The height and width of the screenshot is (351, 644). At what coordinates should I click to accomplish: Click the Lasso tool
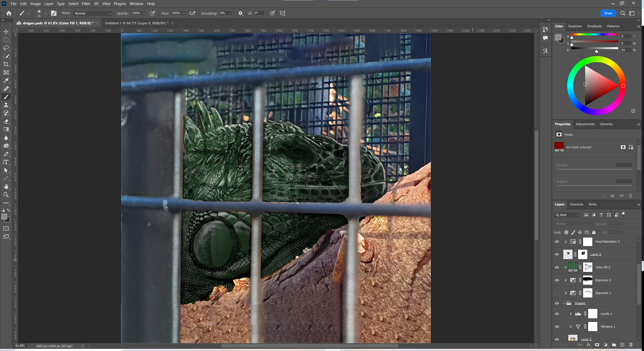coord(6,48)
